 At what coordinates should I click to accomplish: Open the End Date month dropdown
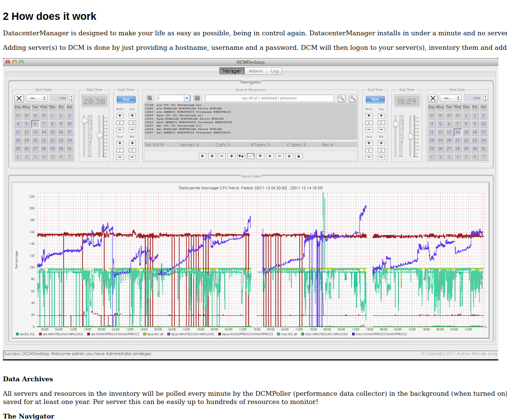click(451, 98)
